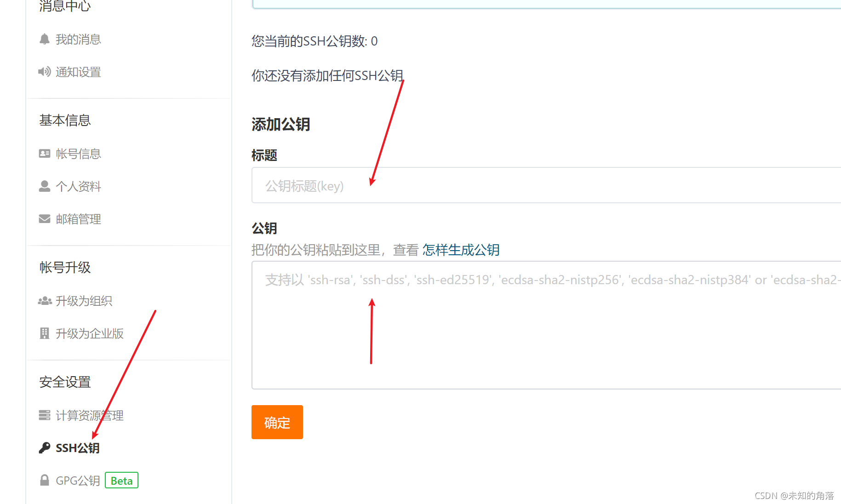Viewport: 841px width, 504px height.
Task: Open 通知设置 page
Action: click(78, 72)
